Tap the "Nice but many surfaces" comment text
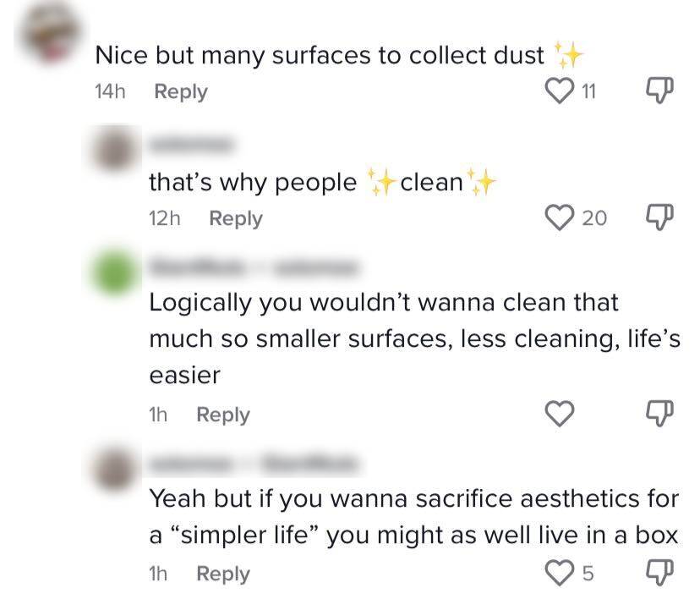This screenshot has height=610, width=700. click(x=320, y=56)
